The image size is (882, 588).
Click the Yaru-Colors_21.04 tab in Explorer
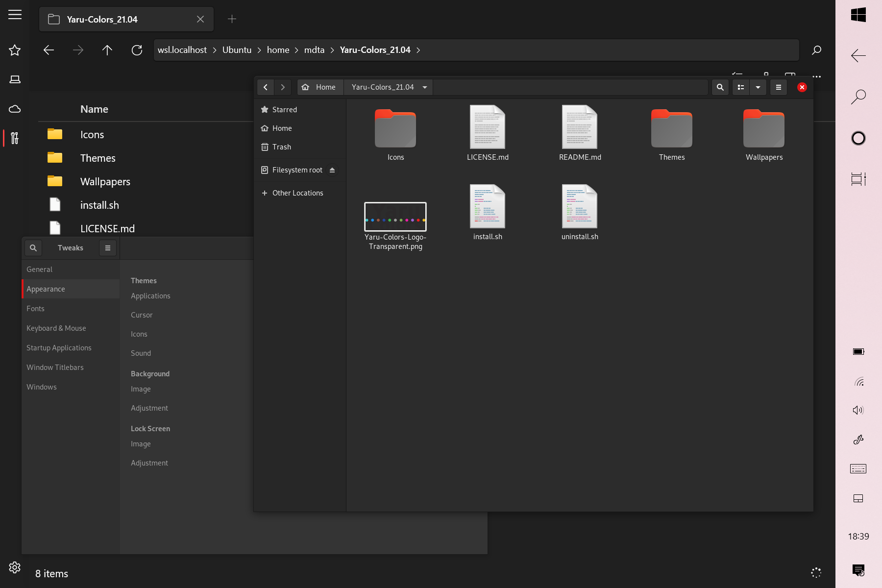102,19
